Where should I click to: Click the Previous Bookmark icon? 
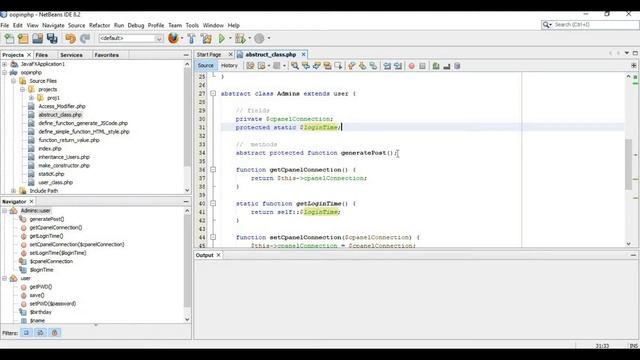[x=351, y=66]
